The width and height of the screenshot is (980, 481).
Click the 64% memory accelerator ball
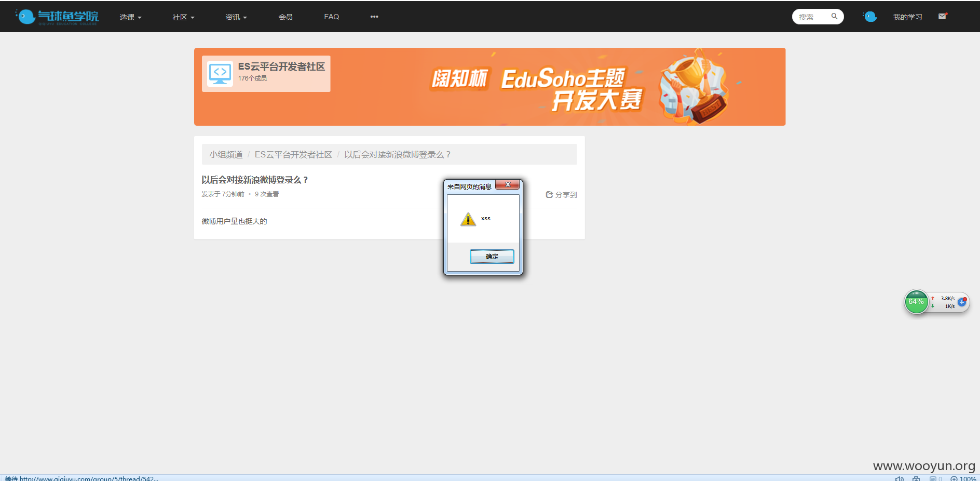tap(916, 302)
